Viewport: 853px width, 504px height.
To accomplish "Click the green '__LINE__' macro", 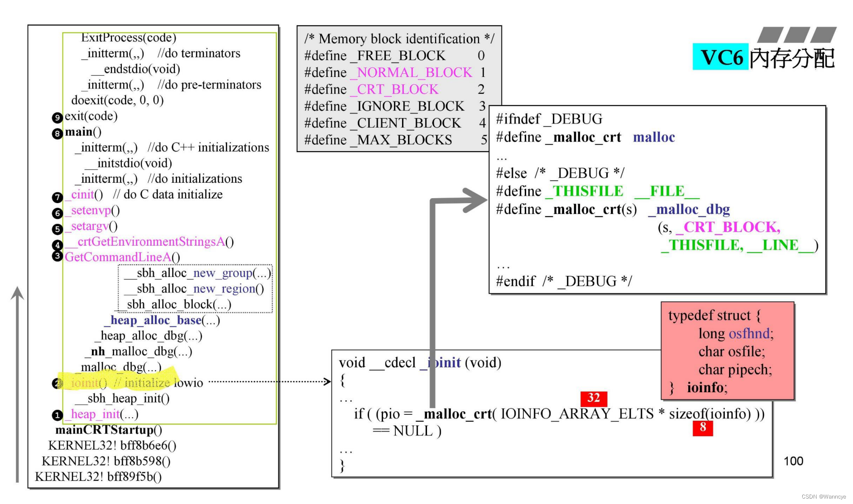I will (780, 245).
